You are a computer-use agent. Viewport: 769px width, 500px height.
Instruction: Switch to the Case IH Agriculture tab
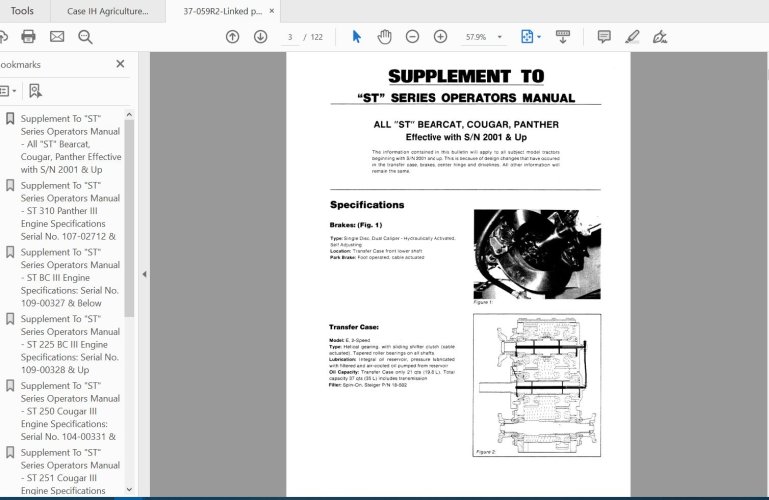(107, 11)
